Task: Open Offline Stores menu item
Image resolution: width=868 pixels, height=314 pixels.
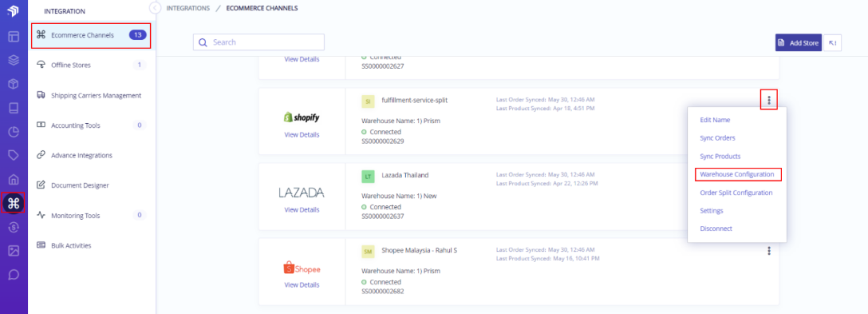Action: [91, 65]
